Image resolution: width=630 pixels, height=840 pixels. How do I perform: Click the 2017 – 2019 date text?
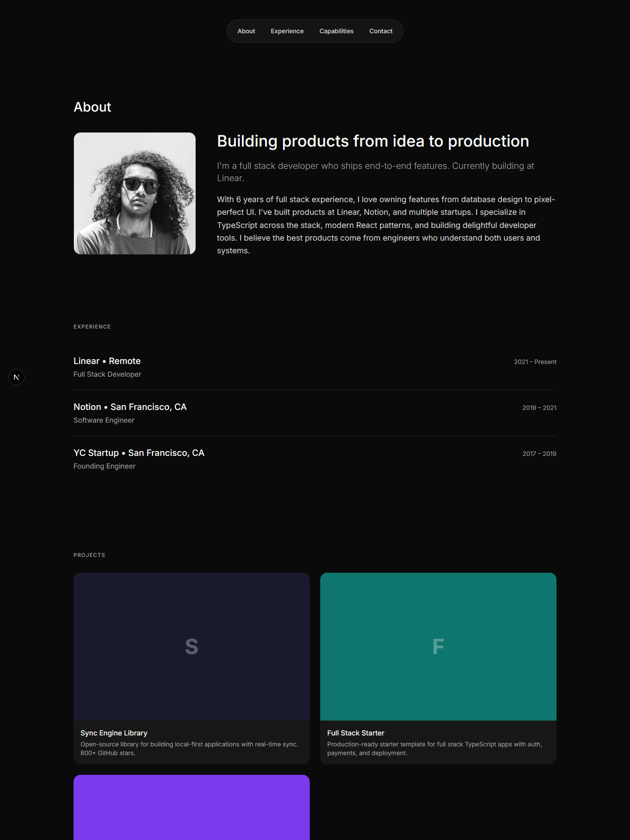click(x=539, y=454)
